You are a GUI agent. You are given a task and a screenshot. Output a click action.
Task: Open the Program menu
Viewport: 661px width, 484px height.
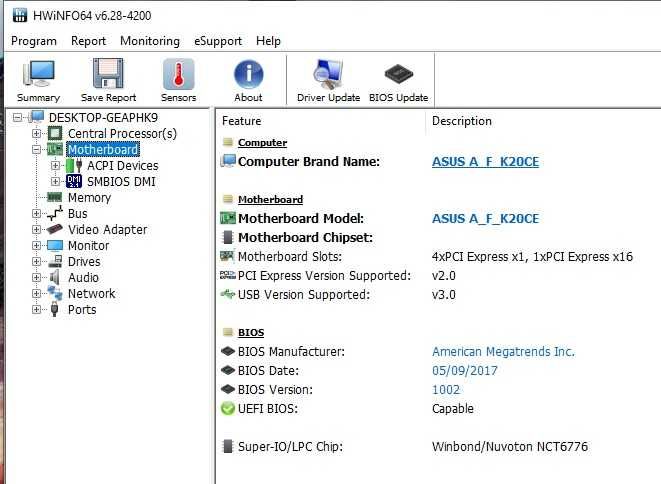pyautogui.click(x=34, y=41)
